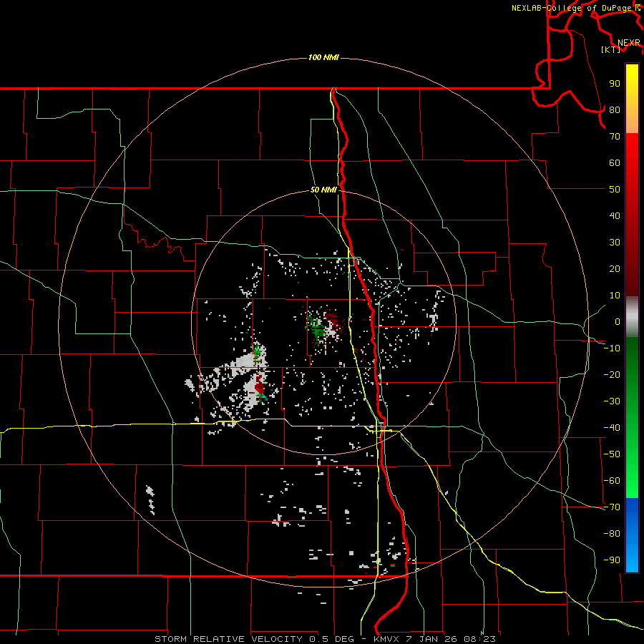Click the 50 value on velocity scale

[615, 190]
